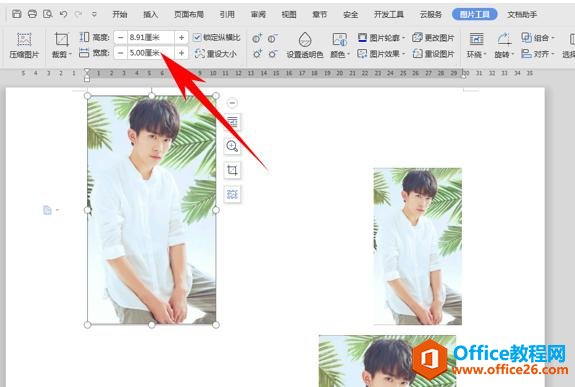Open the 文档助手 tab
The width and height of the screenshot is (575, 387).
point(522,14)
